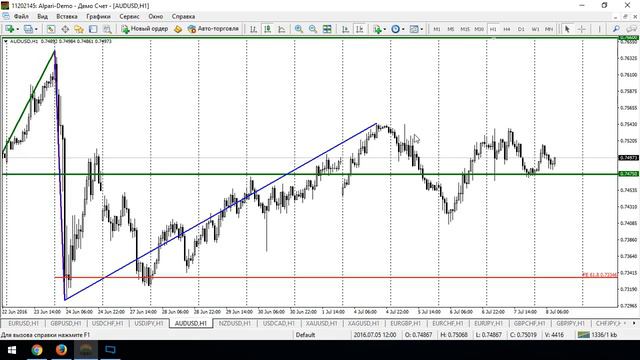The height and width of the screenshot is (360, 640).
Task: Click the Indicators list green-plus icon
Action: pos(377,29)
